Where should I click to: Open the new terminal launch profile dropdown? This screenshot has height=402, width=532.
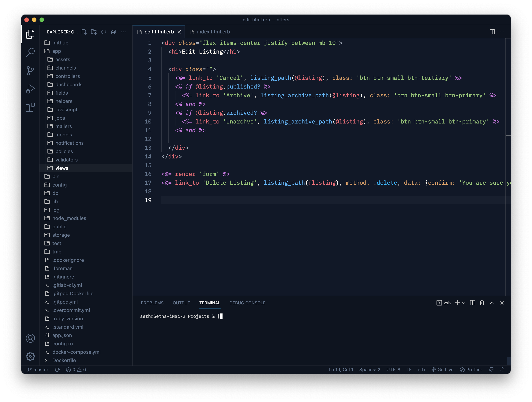[x=464, y=303]
